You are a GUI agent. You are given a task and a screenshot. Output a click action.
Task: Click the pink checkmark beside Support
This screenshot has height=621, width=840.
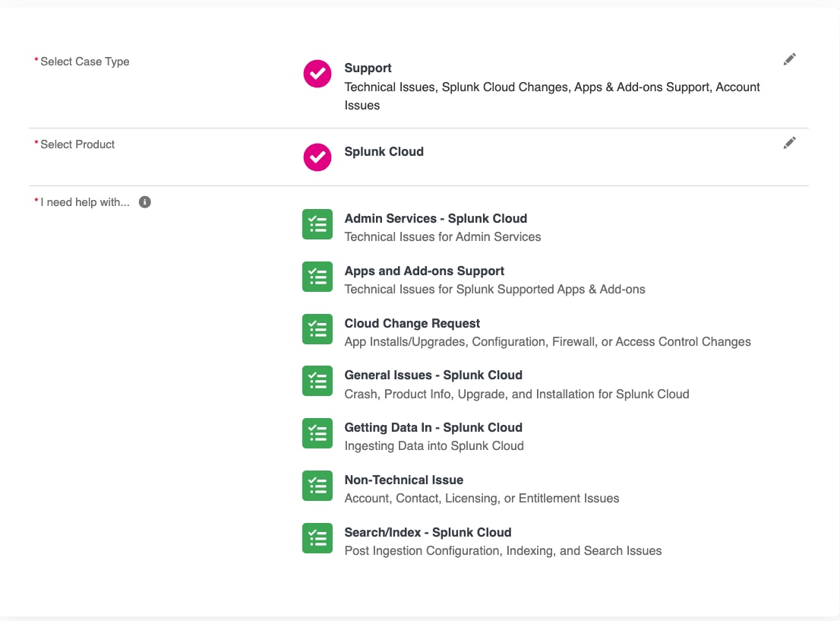coord(317,74)
